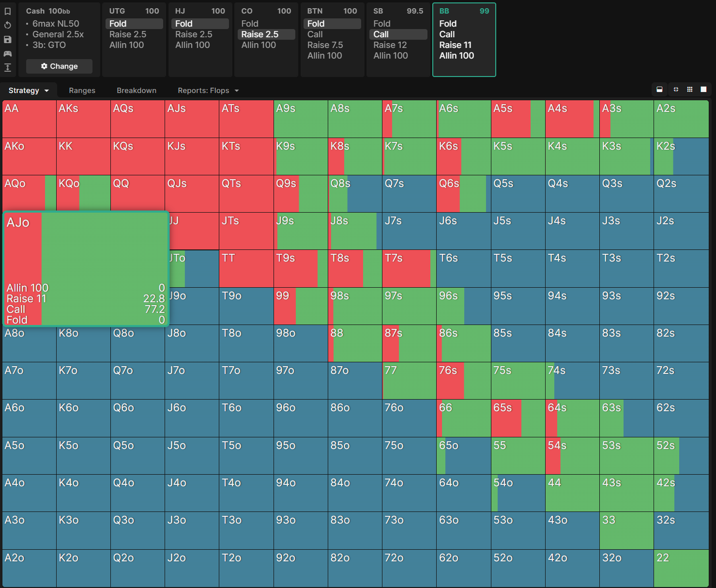The width and height of the screenshot is (716, 588).
Task: Open practice mode via the gamepad icon
Action: click(x=8, y=53)
